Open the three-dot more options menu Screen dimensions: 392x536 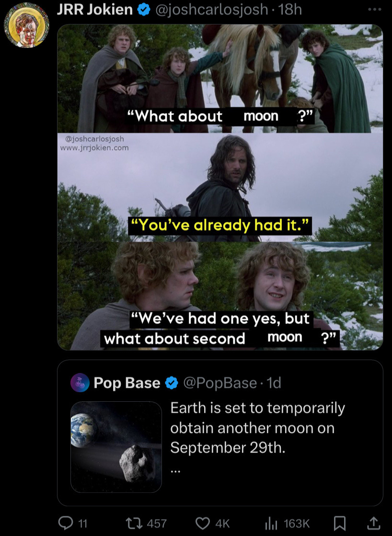coord(375,10)
